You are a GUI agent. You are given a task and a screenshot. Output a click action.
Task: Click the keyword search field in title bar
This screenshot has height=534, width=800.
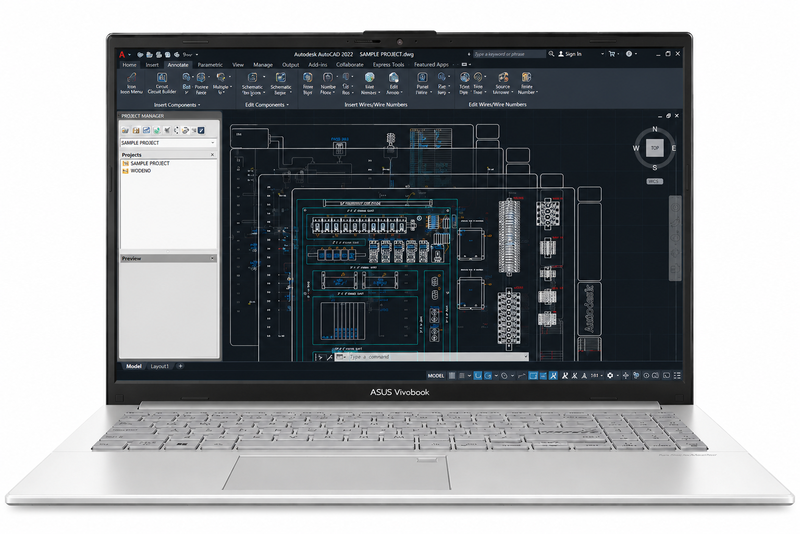(x=509, y=54)
